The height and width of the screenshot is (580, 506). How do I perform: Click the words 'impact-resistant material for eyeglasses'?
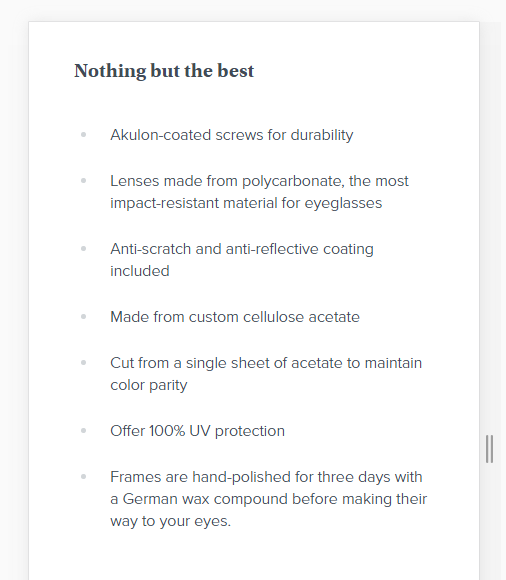pyautogui.click(x=246, y=203)
